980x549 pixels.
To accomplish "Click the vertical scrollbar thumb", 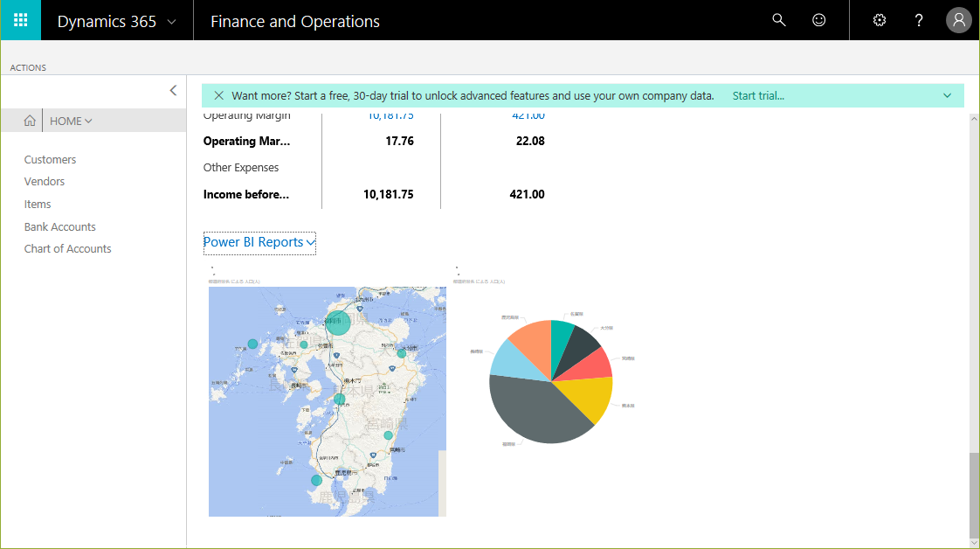I will pos(974,494).
